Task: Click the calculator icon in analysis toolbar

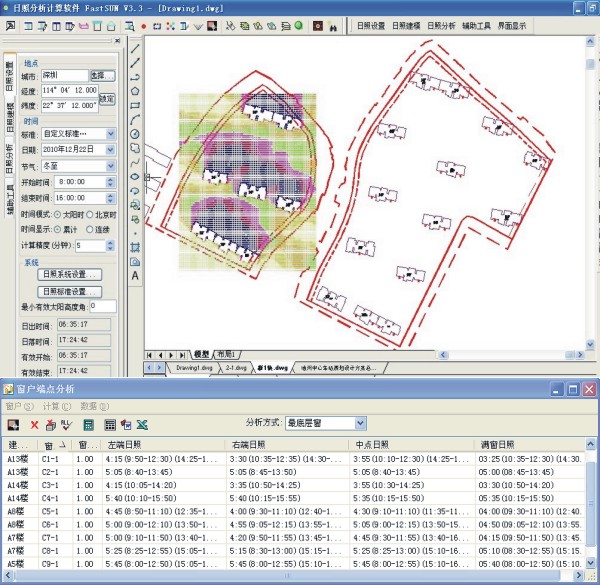Action: (88, 424)
